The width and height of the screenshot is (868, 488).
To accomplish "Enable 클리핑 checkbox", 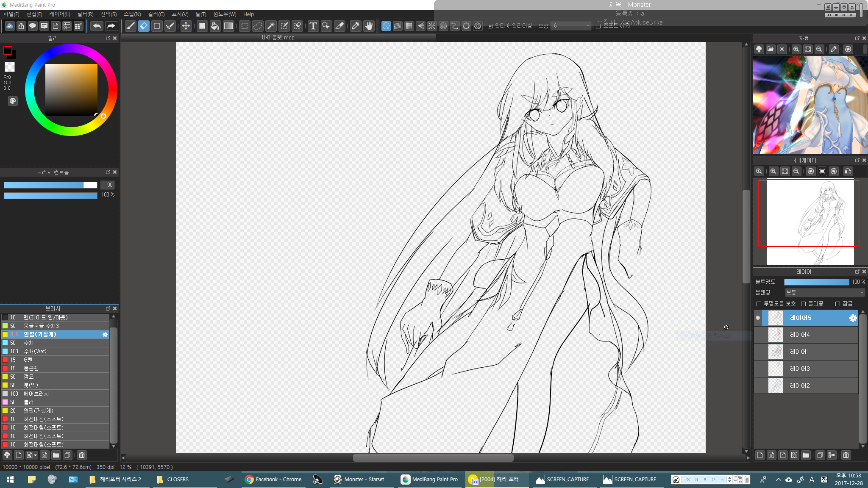I will (x=803, y=304).
